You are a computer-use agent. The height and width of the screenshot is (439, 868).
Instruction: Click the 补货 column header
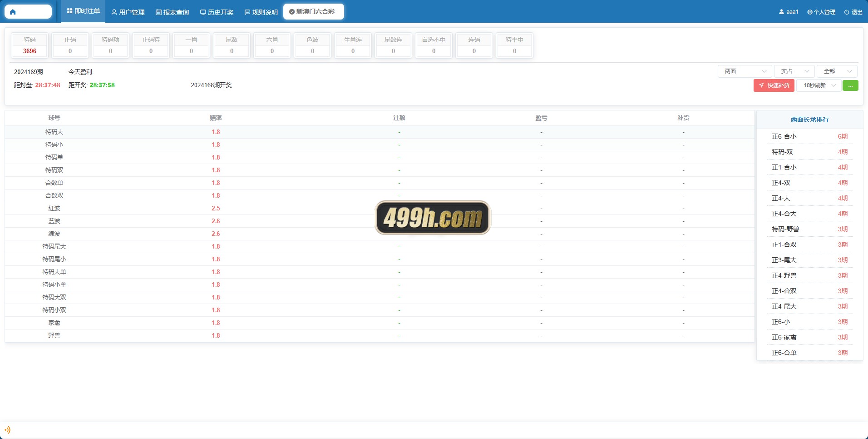tap(683, 118)
